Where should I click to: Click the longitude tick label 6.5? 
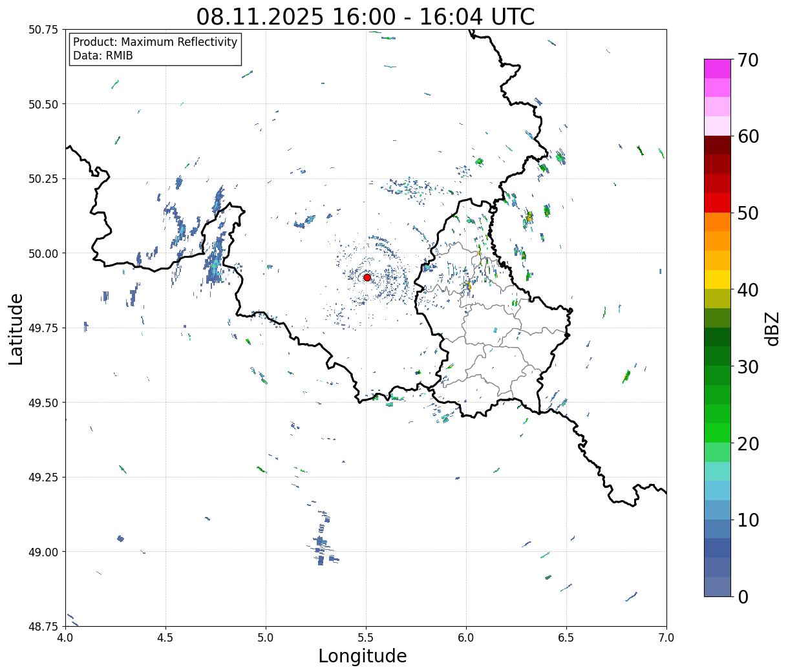pyautogui.click(x=566, y=638)
